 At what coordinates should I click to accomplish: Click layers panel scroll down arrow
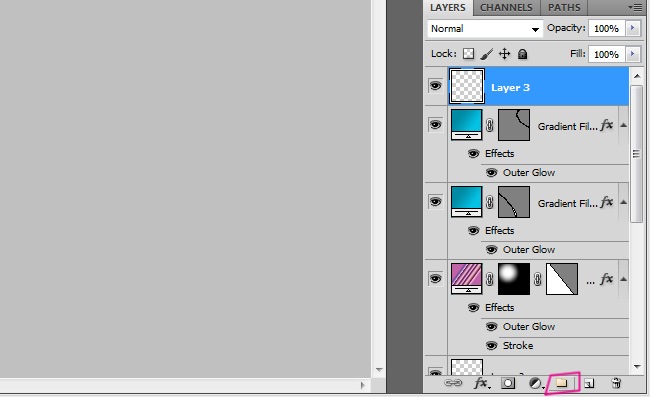[637, 367]
